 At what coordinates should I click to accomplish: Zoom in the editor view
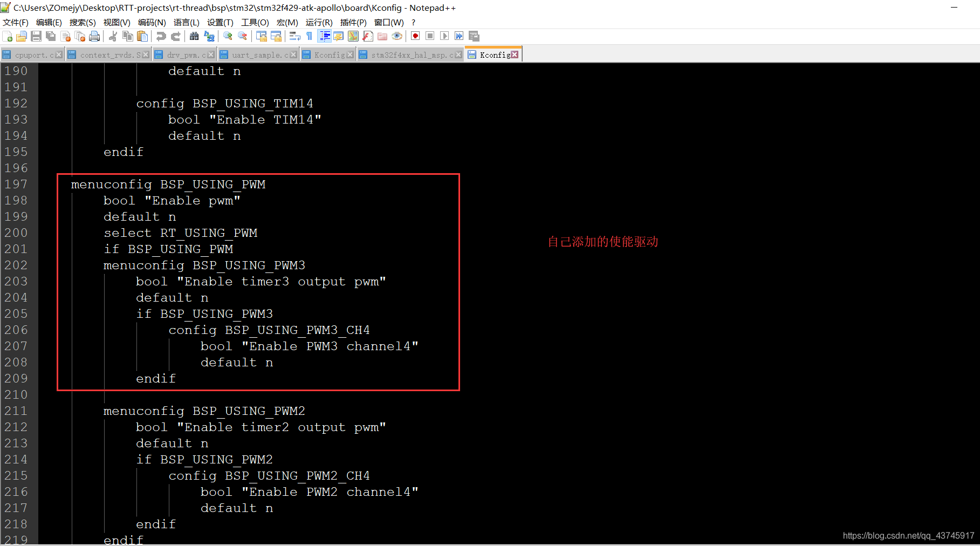click(228, 36)
